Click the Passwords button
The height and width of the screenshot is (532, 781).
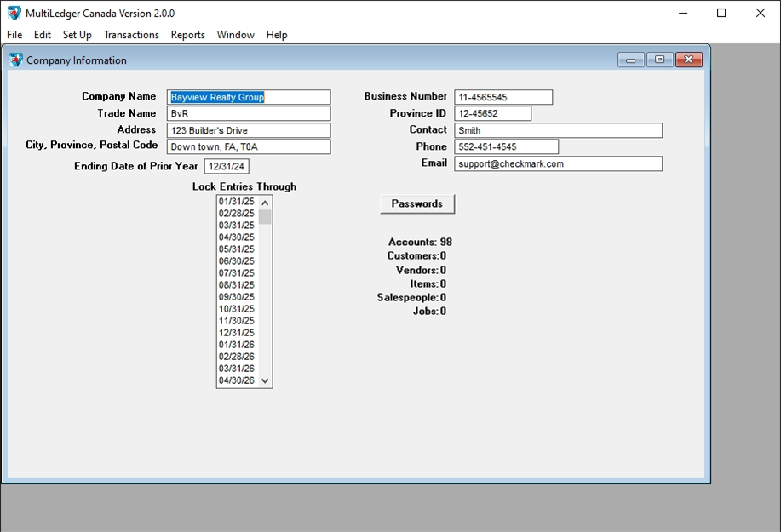(416, 204)
